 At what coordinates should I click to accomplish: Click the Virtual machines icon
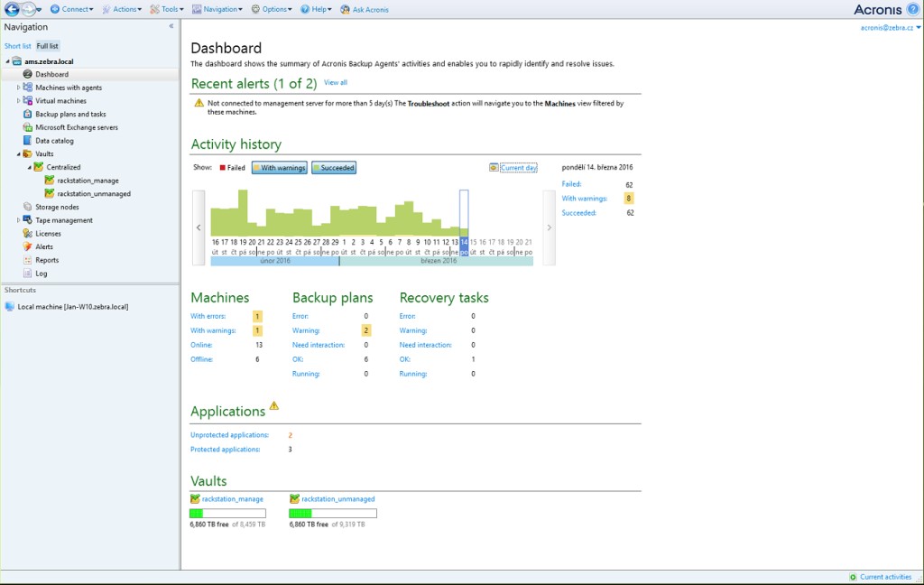[x=27, y=101]
